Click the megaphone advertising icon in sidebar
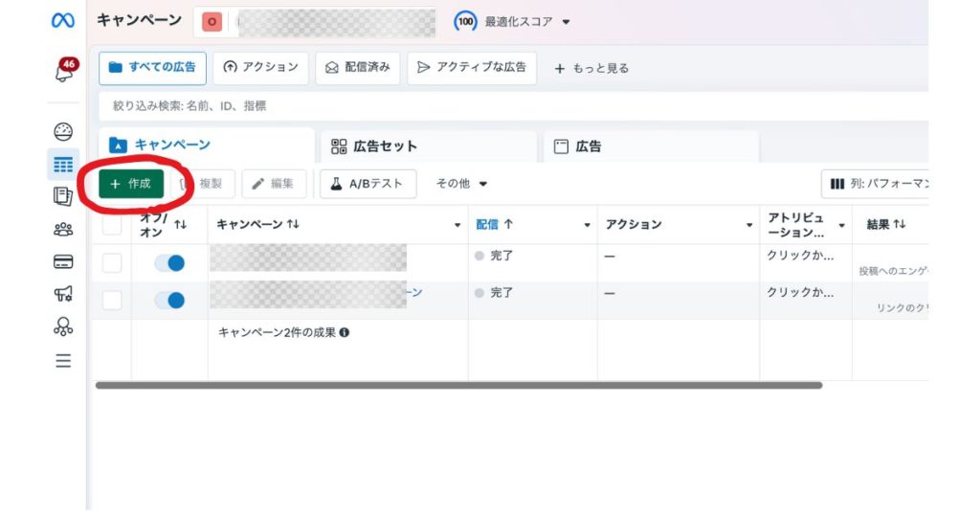Viewport: 980px width, 515px height. (63, 295)
